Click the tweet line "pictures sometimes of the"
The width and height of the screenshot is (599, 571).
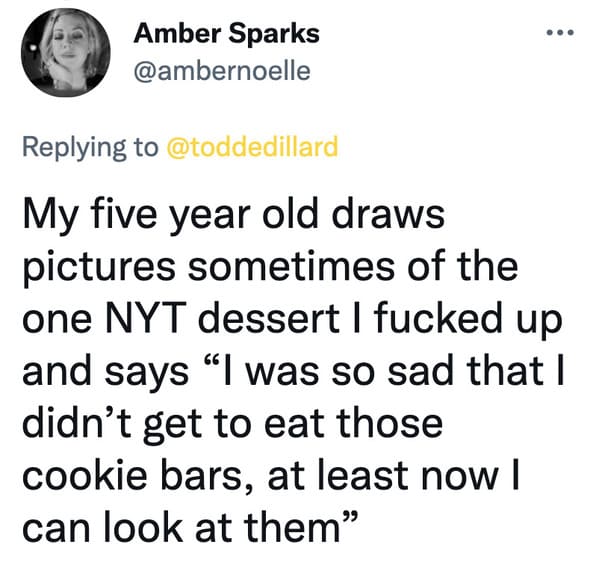pos(270,267)
